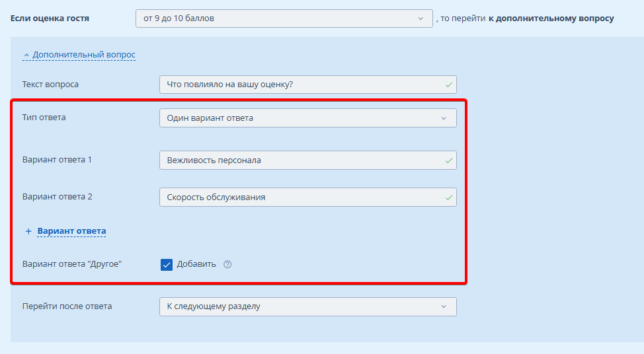Image resolution: width=644 pixels, height=354 pixels.
Task: Click green checkmark in Вариант ответа 1 field
Action: tap(449, 160)
